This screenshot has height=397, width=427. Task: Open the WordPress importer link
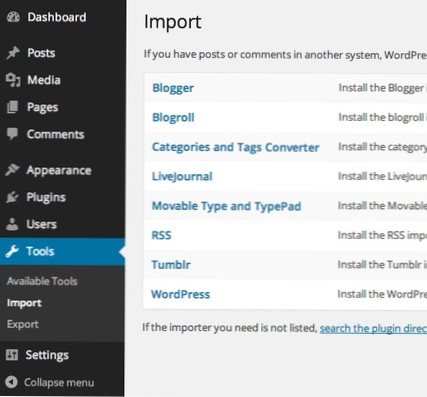pos(180,294)
